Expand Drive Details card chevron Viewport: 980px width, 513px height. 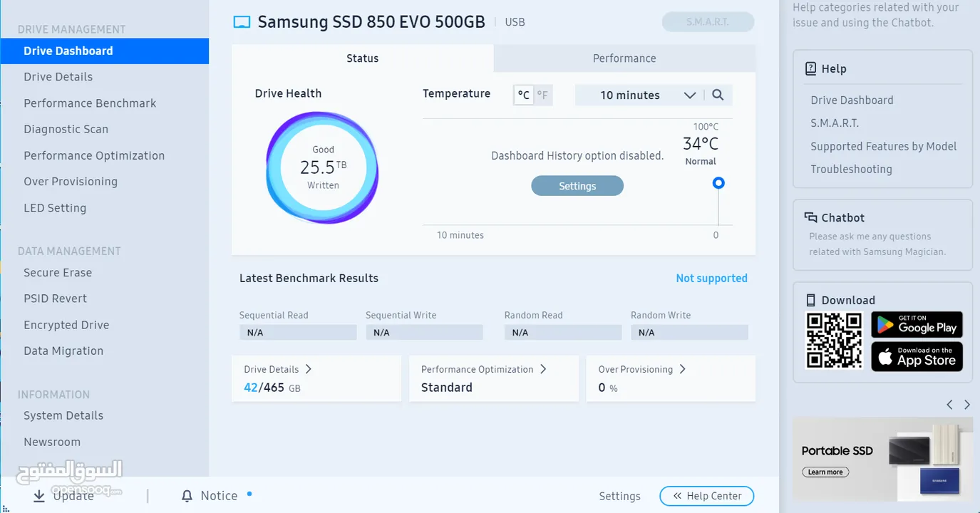point(309,369)
